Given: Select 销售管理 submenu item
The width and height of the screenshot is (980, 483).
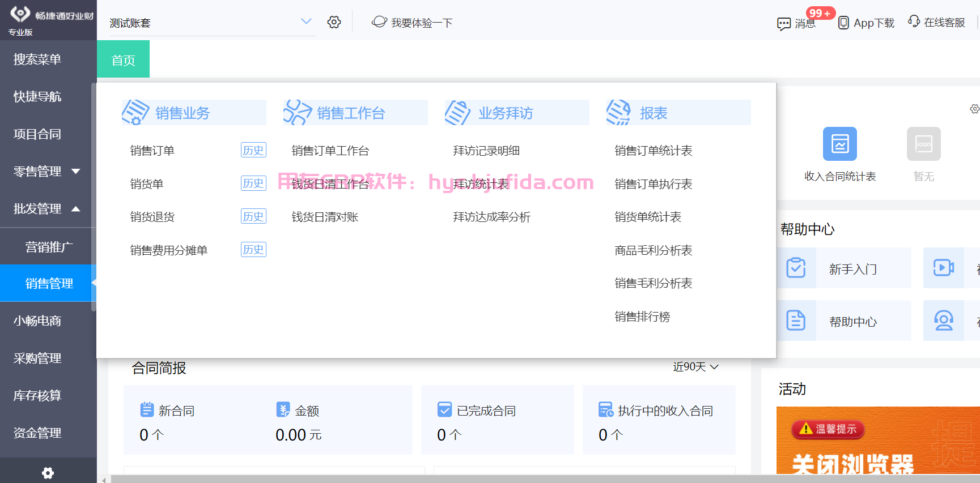Looking at the screenshot, I should (x=48, y=283).
